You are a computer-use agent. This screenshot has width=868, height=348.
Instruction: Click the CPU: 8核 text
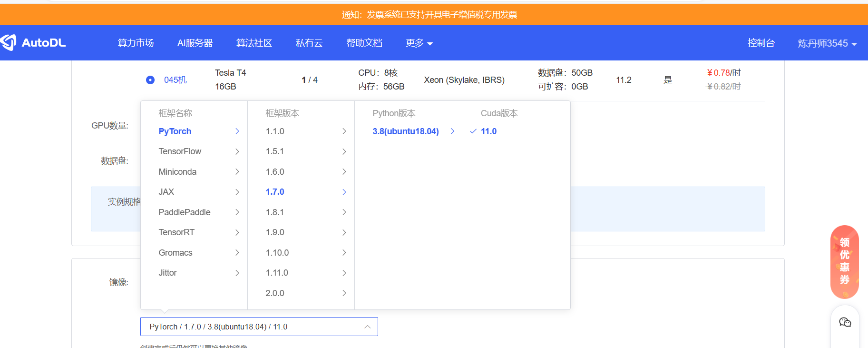coord(378,73)
